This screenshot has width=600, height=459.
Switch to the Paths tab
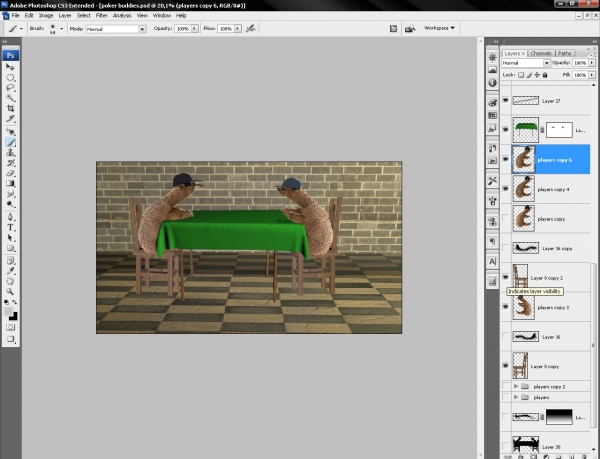(564, 53)
